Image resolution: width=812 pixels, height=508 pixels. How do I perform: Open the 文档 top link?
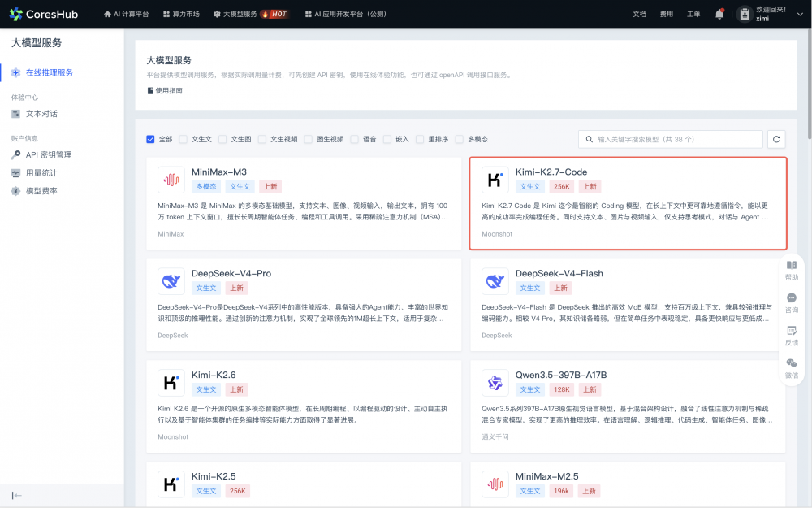(x=640, y=14)
